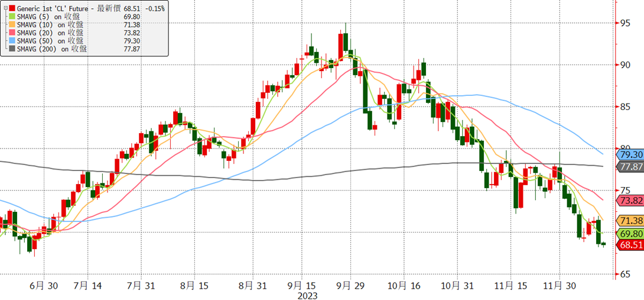This screenshot has height=300, width=644.
Task: Click the 10月 31 date label
Action: 457,285
